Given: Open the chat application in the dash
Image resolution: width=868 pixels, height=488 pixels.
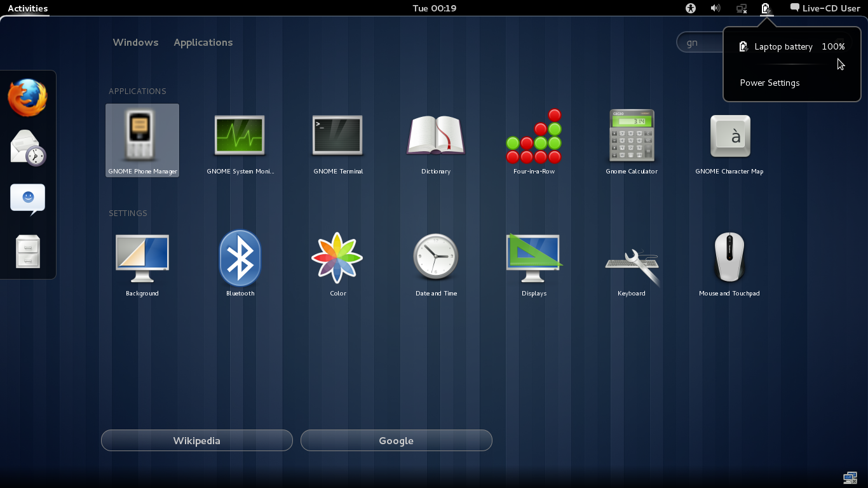Looking at the screenshot, I should [28, 200].
